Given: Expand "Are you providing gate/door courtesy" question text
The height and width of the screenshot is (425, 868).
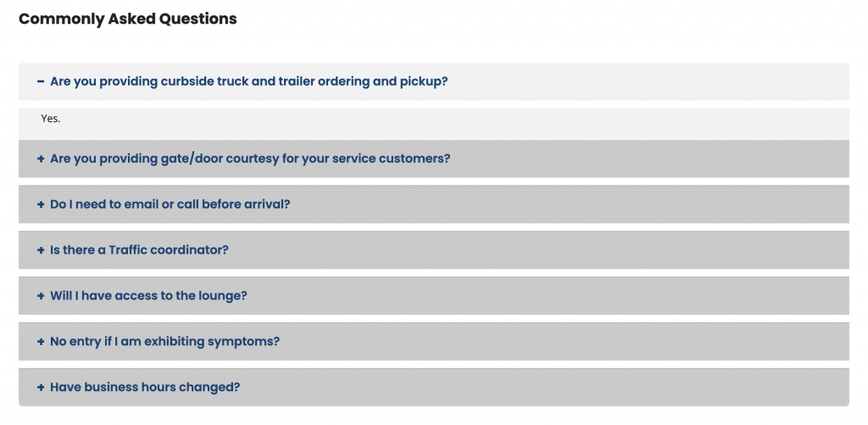Looking at the screenshot, I should [x=250, y=159].
